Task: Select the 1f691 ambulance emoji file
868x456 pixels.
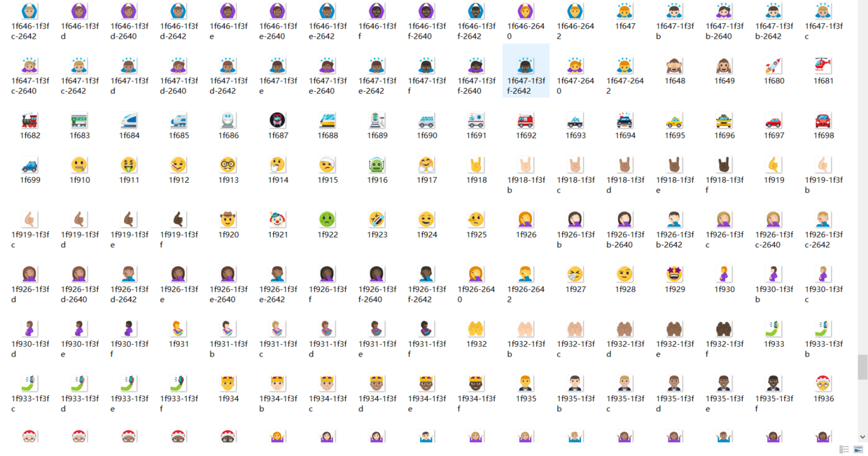Action: pyautogui.click(x=477, y=126)
